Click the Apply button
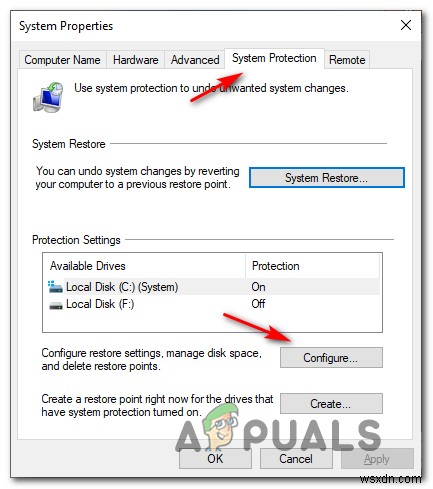The width and height of the screenshot is (433, 489). [x=377, y=459]
